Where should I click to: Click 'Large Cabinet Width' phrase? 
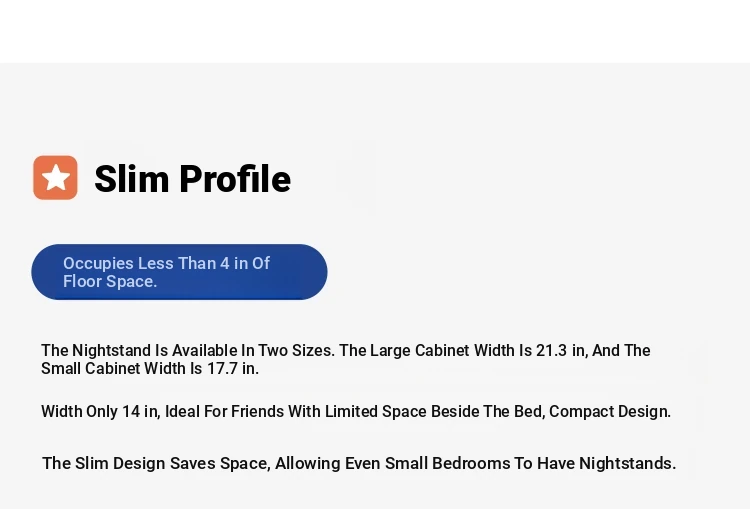coord(442,350)
